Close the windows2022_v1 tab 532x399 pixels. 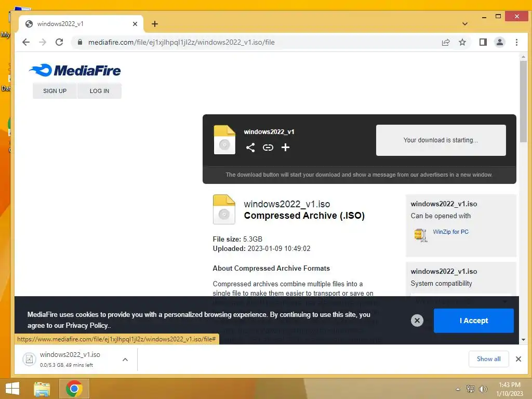[135, 24]
